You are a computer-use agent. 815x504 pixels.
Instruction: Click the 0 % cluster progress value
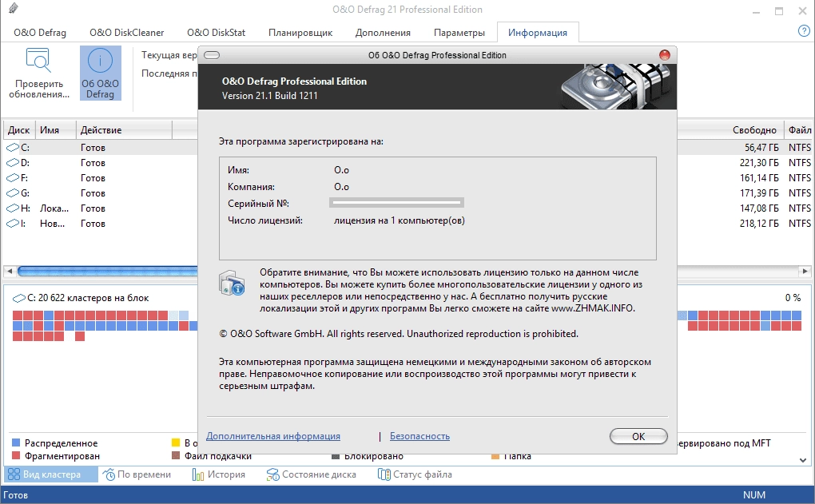pyautogui.click(x=793, y=298)
